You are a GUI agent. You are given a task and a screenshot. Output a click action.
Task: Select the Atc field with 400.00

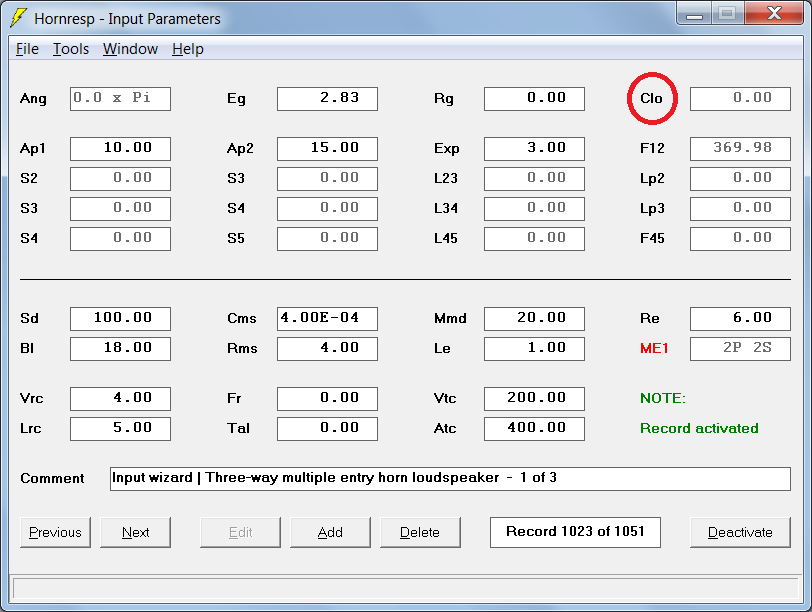[534, 429]
